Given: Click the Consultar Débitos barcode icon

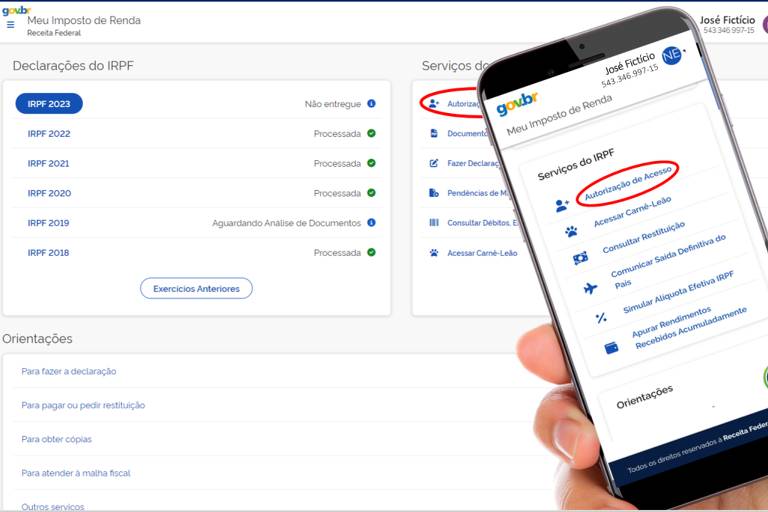Looking at the screenshot, I should [x=434, y=222].
